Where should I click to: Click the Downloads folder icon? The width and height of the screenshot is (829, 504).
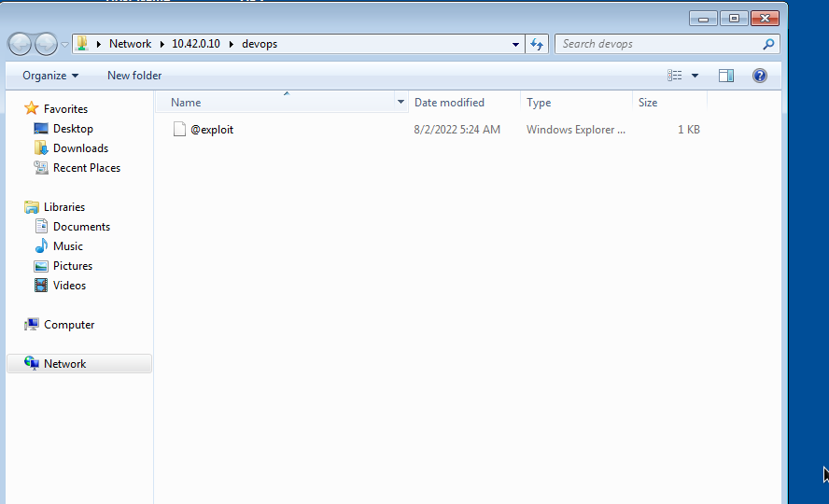41,147
